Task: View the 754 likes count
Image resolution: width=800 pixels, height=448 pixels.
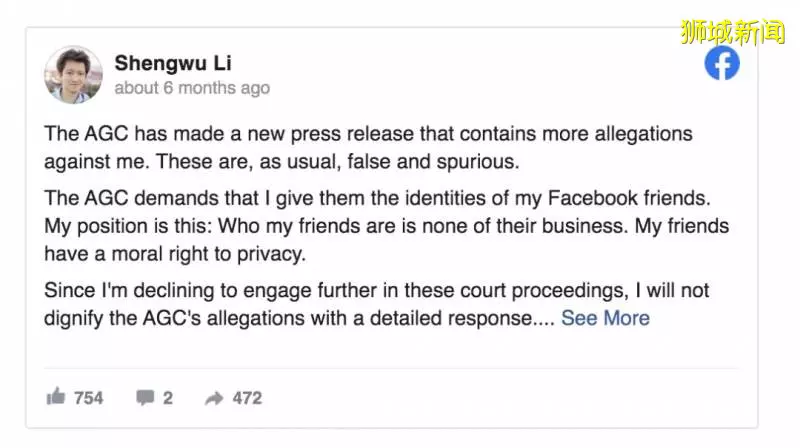Action: (88, 398)
